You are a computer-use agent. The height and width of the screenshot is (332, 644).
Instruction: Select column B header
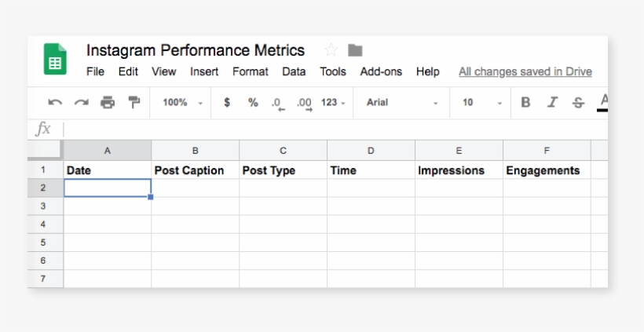pos(195,151)
